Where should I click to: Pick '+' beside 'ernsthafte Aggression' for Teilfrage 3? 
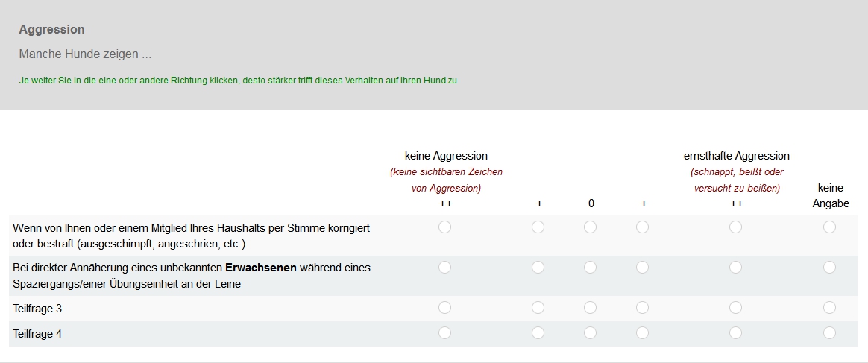(x=643, y=307)
